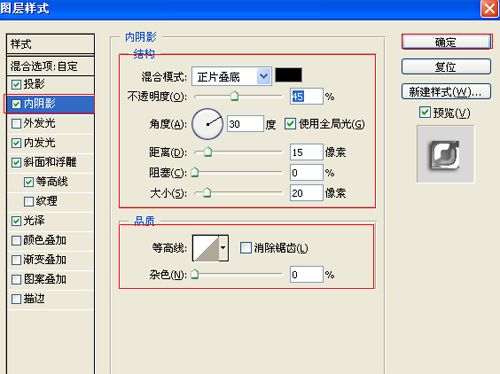Toggle the 预览 preview checkbox
The image size is (500, 374).
click(x=425, y=112)
